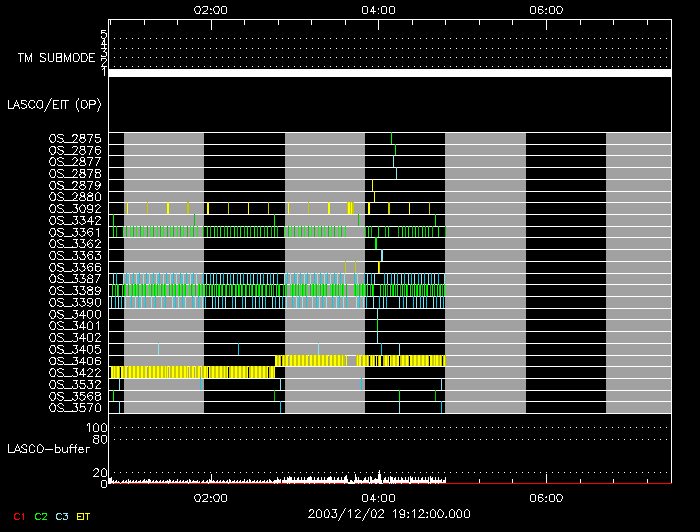The width and height of the screenshot is (700, 532).
Task: Select the OS_3406 row label
Action: (x=75, y=360)
